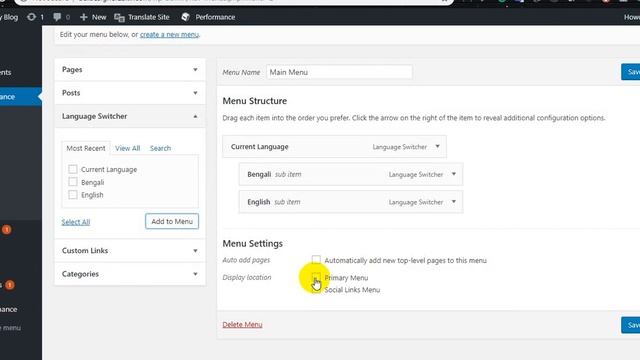Click the Save button beside Delete Menu
This screenshot has height=360, width=640.
(x=631, y=325)
